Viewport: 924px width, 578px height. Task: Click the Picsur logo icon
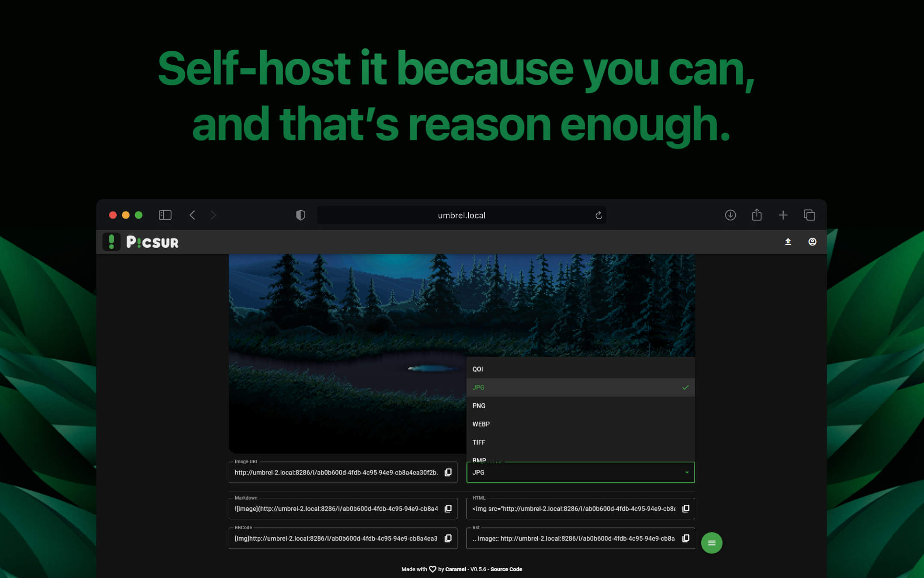click(112, 242)
